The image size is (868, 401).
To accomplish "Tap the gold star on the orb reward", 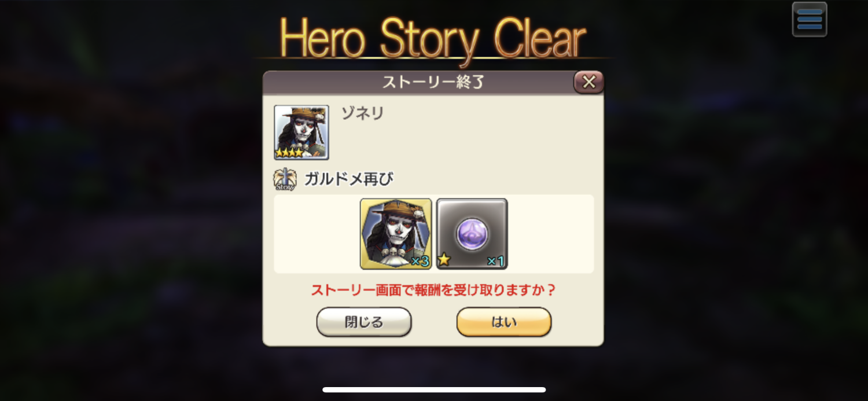I will pos(444,260).
